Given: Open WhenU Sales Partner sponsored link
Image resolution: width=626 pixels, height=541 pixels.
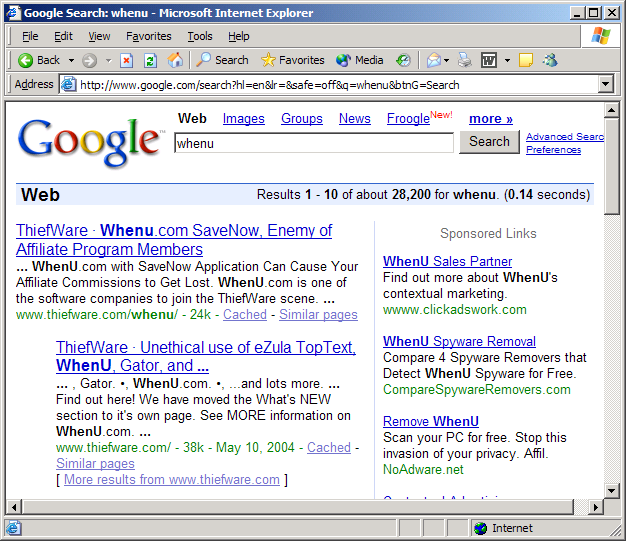Looking at the screenshot, I should tap(447, 262).
